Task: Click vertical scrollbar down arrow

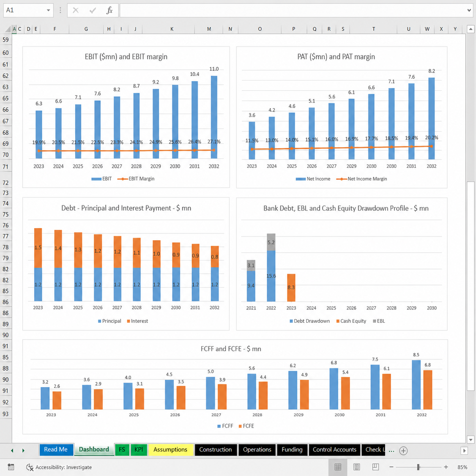Action: 471,440
